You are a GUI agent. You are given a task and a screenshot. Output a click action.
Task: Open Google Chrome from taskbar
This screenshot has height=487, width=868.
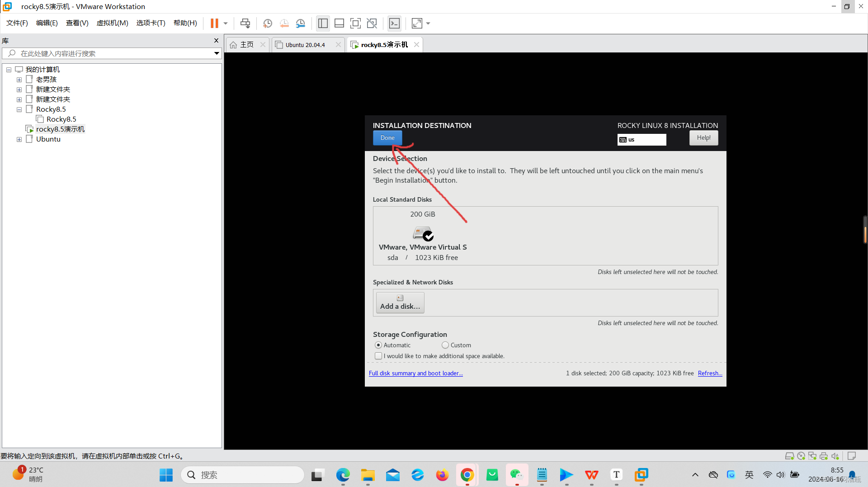click(x=467, y=475)
